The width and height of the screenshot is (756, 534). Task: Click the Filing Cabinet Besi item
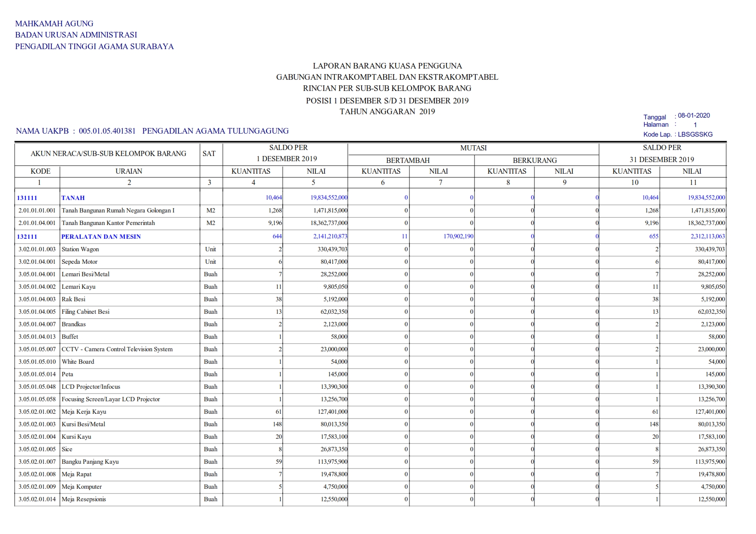[x=85, y=312]
